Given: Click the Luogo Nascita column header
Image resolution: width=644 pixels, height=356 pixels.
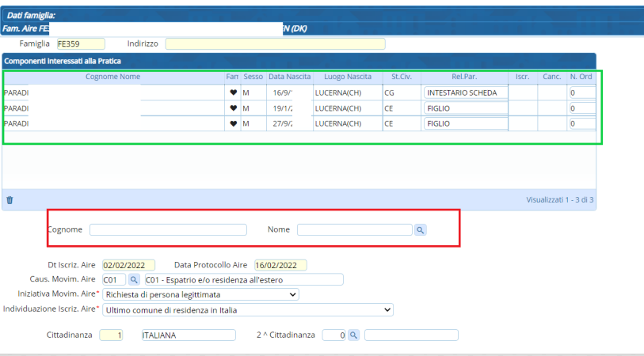Looking at the screenshot, I should click(348, 77).
